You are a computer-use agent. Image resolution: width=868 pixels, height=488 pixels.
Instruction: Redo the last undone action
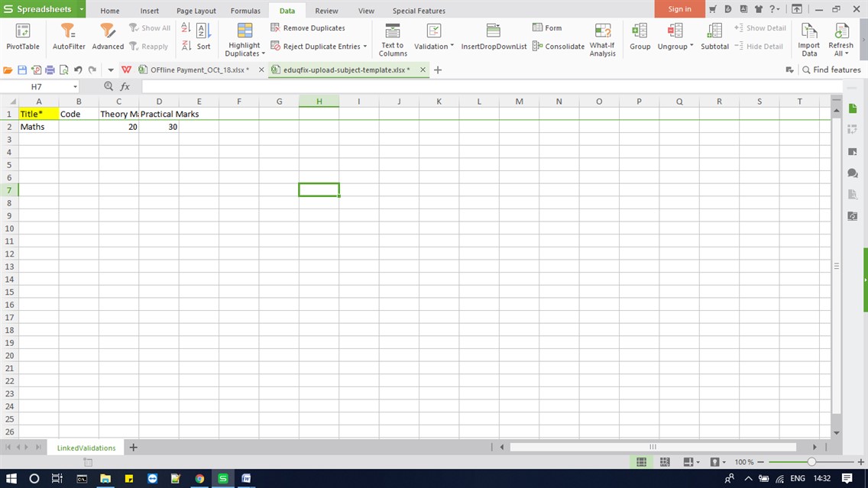pos(92,69)
